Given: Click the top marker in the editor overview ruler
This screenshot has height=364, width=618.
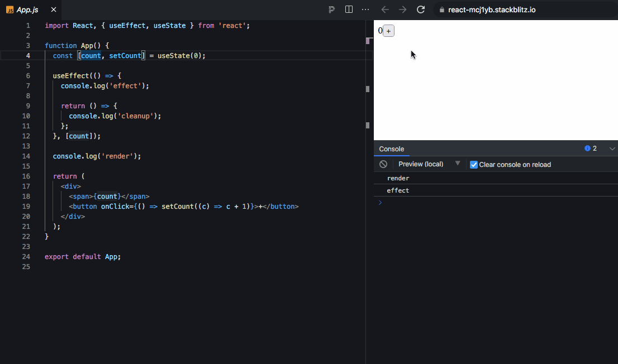Looking at the screenshot, I should (x=368, y=40).
